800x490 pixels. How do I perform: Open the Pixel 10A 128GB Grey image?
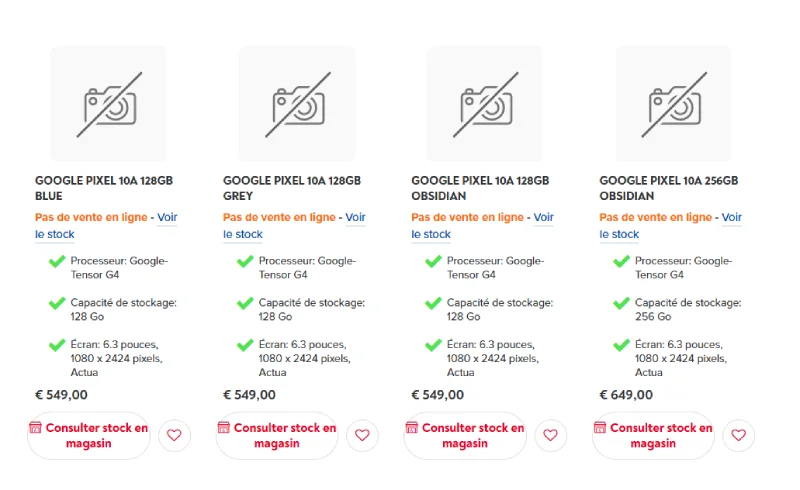pyautogui.click(x=297, y=104)
